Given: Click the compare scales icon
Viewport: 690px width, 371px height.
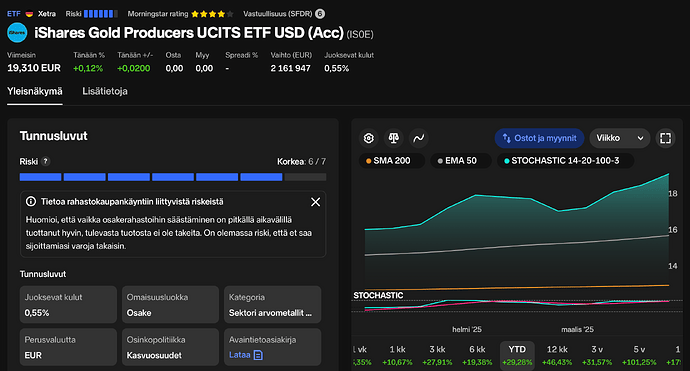Looking at the screenshot, I should 393,138.
